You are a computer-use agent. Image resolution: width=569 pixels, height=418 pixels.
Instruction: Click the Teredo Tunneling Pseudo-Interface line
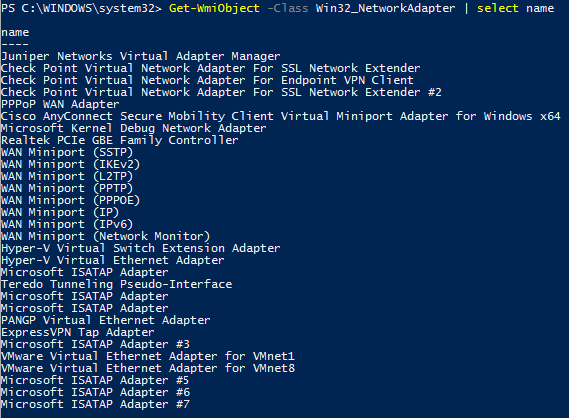(116, 284)
